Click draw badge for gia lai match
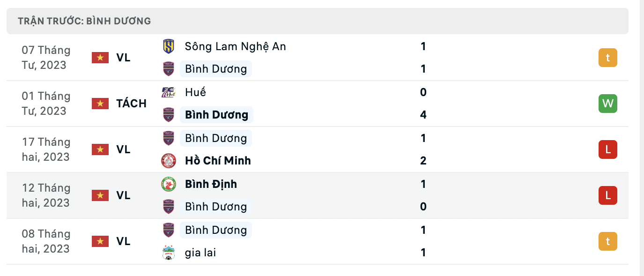 [x=608, y=241]
